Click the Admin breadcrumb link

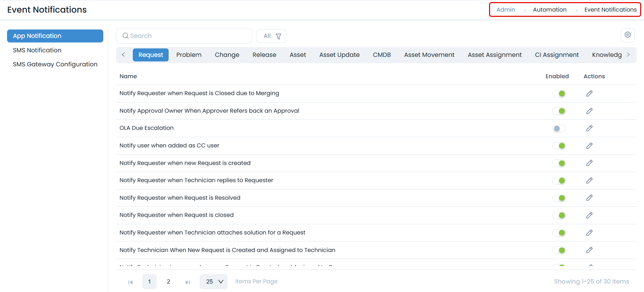coord(506,9)
